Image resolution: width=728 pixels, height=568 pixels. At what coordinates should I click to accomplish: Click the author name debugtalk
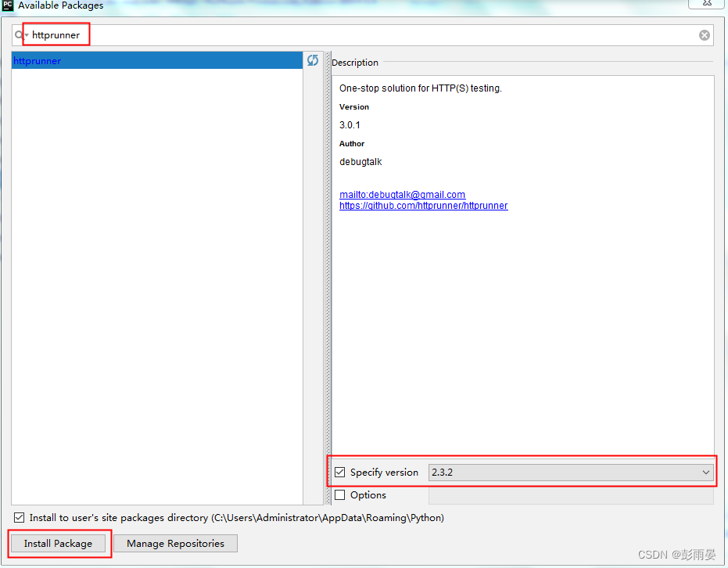pos(360,162)
